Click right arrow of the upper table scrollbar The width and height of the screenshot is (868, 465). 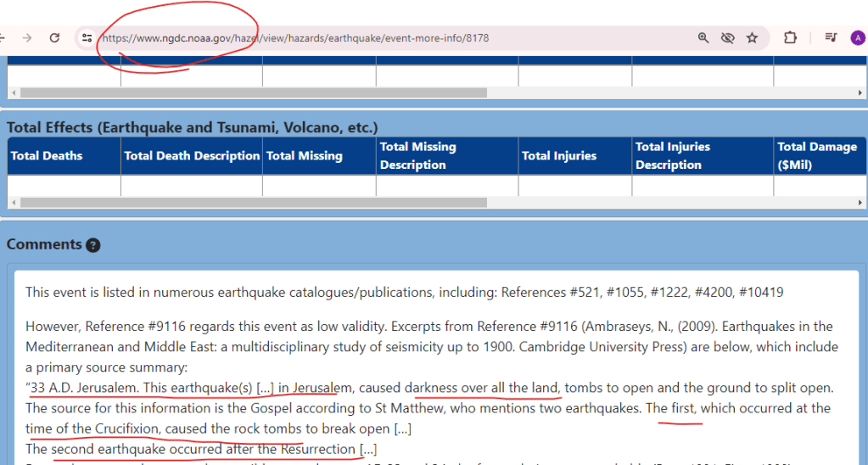point(860,92)
